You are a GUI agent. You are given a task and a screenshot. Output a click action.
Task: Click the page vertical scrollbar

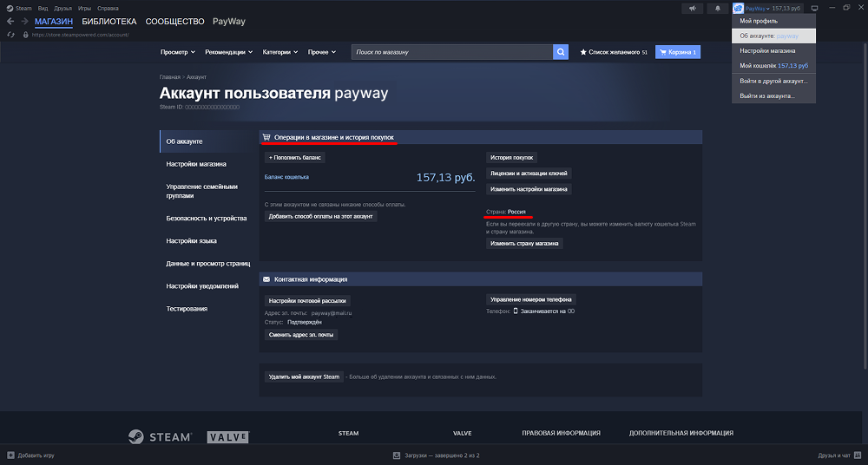865,207
